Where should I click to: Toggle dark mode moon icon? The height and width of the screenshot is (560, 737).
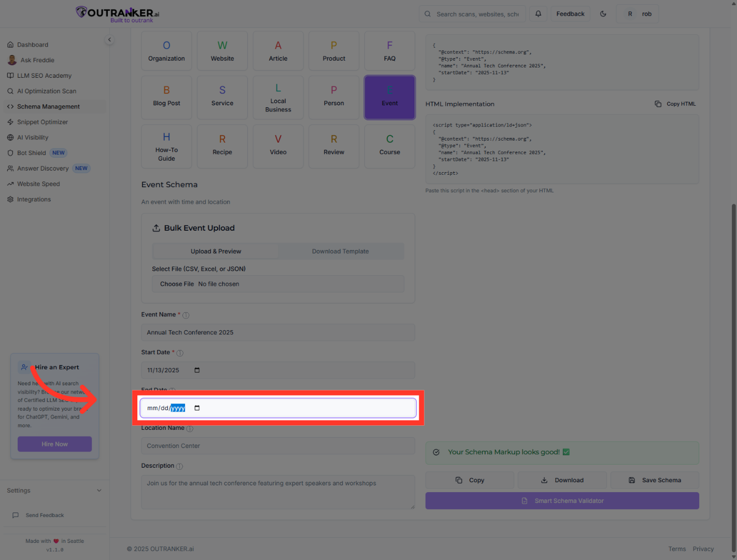603,14
